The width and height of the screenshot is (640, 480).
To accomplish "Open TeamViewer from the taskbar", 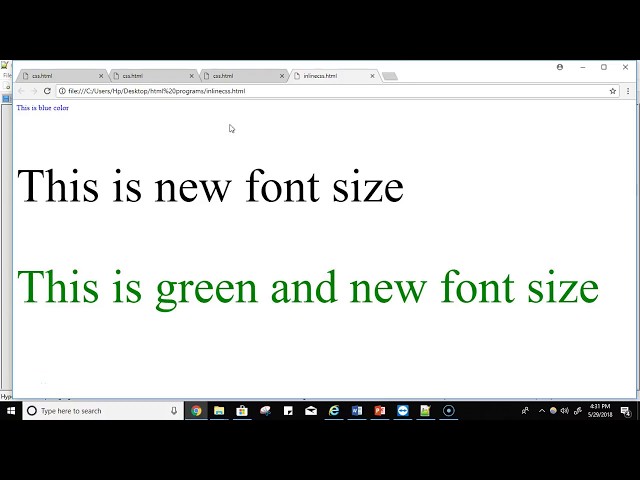I will point(403,411).
